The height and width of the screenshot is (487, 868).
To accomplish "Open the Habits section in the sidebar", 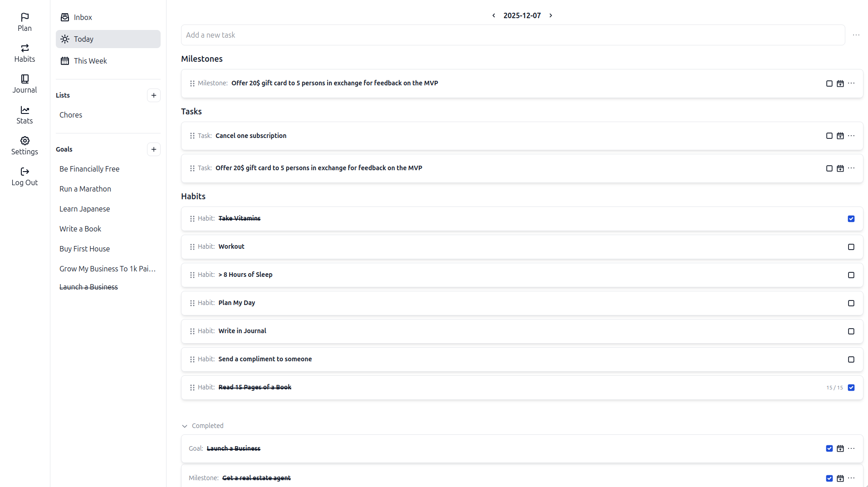I will coord(25,53).
